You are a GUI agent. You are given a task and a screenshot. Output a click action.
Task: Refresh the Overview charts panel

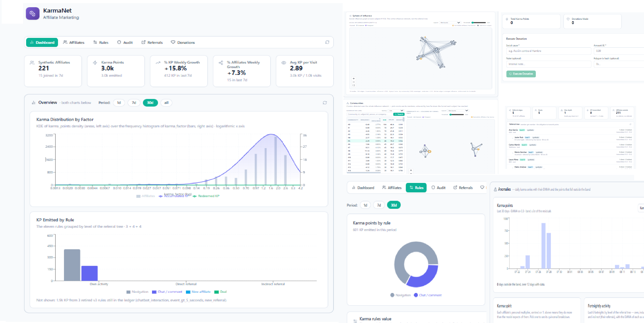[x=325, y=102]
